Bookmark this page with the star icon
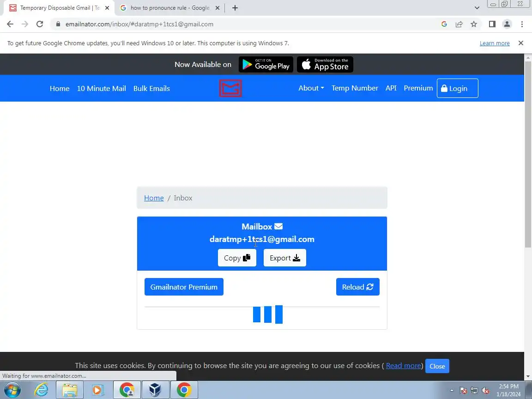 (x=474, y=24)
